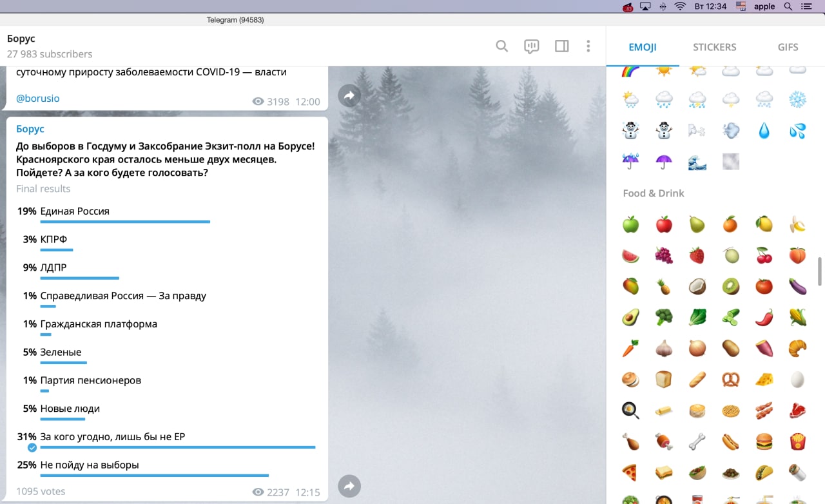Insert the pear emoji
The height and width of the screenshot is (504, 825).
[x=697, y=224]
